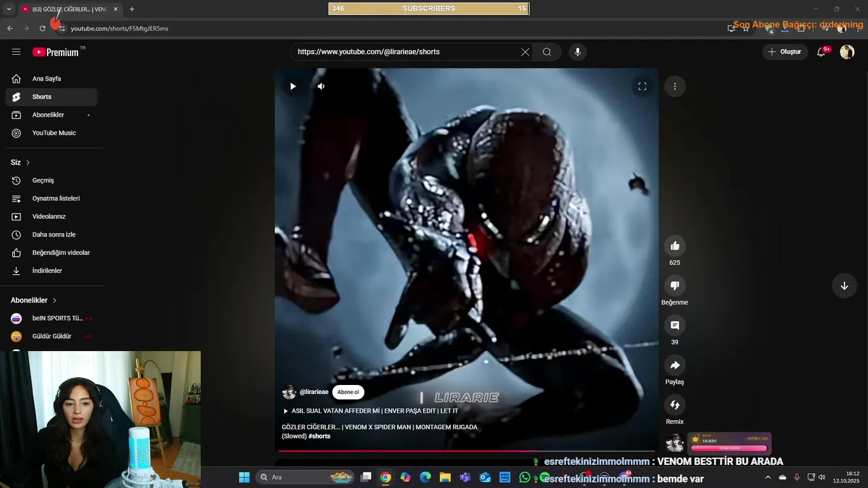
Task: Open Microsoft Edge from the taskbar
Action: pos(425,477)
